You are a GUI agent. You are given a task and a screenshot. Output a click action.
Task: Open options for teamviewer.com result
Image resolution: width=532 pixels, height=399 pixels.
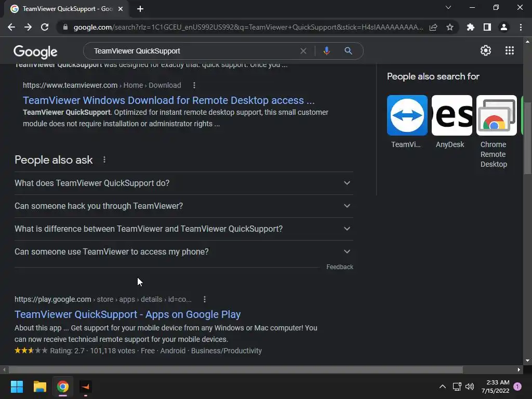pos(194,85)
